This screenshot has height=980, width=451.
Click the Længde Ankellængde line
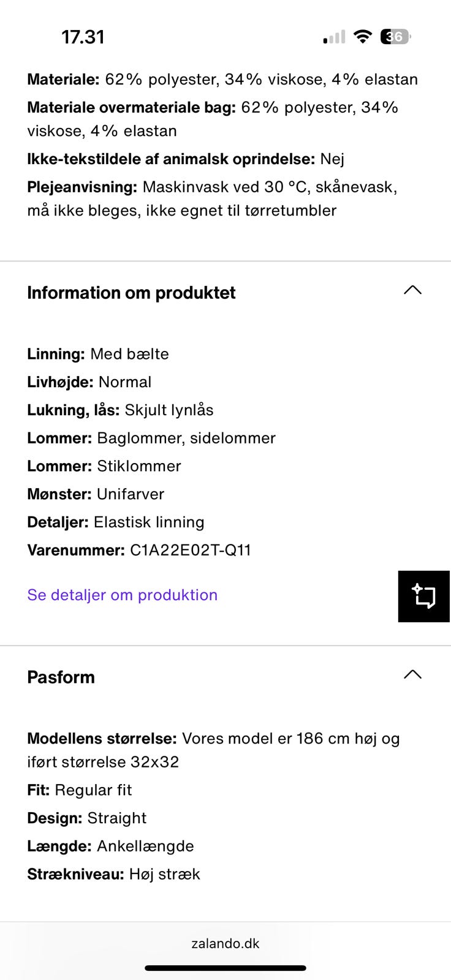[x=110, y=846]
